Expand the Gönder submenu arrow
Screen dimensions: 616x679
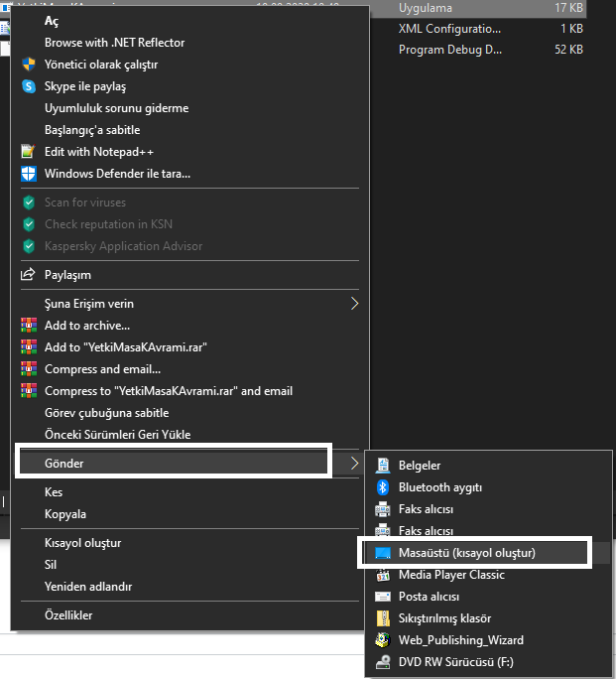[x=354, y=464]
